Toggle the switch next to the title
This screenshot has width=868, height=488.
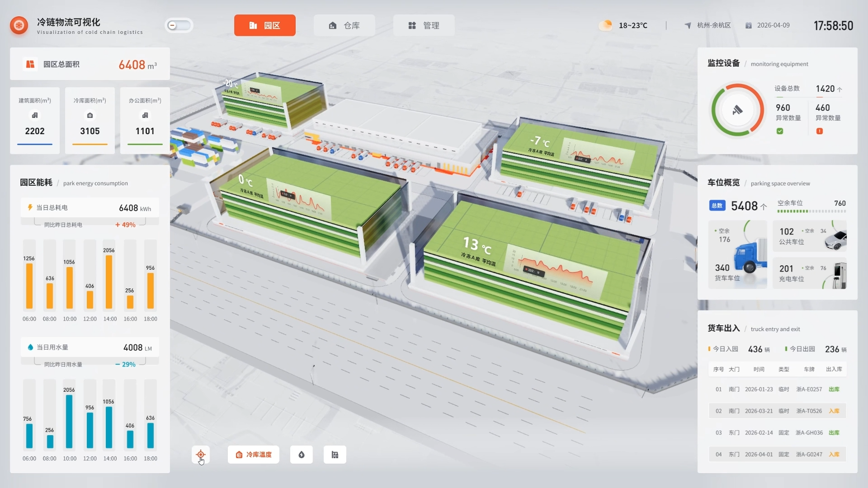tap(179, 25)
